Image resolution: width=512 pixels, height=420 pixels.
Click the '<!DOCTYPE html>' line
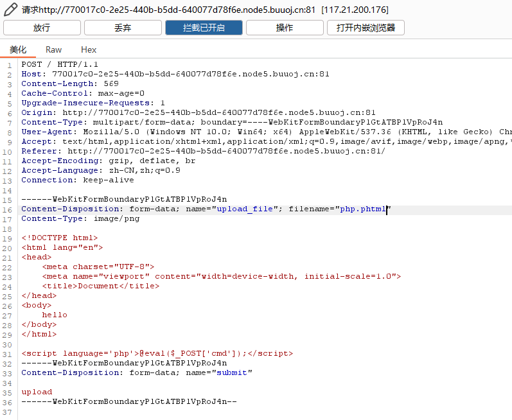(x=60, y=238)
